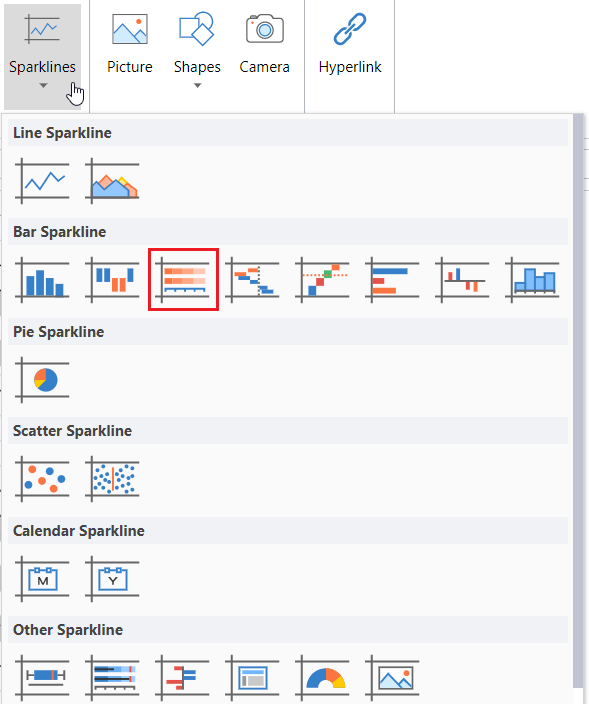
Task: Select the Box plot sparkline icon
Action: 42,678
